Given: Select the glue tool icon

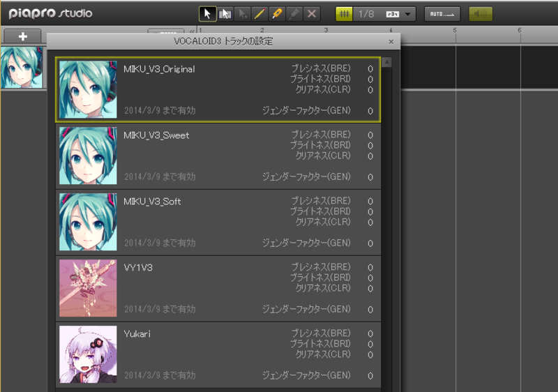Looking at the screenshot, I should pyautogui.click(x=294, y=14).
